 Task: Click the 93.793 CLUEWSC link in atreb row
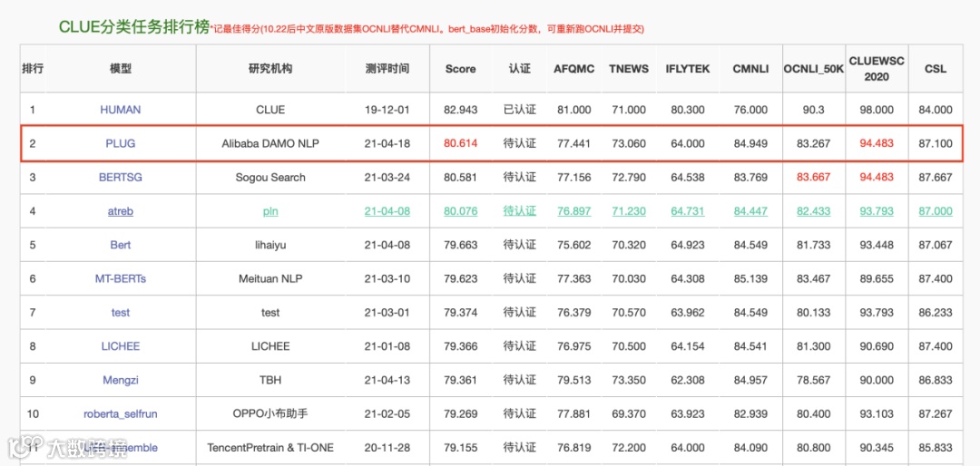[x=877, y=211]
